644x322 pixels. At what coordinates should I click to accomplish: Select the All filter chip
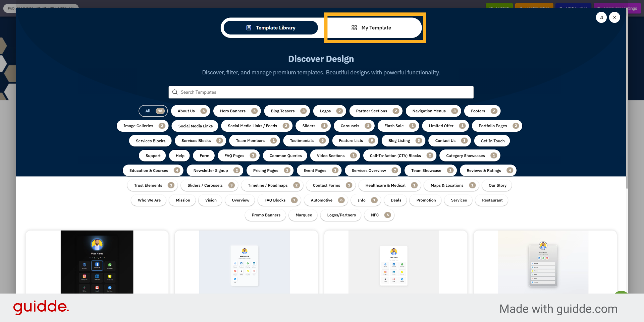[x=153, y=111]
